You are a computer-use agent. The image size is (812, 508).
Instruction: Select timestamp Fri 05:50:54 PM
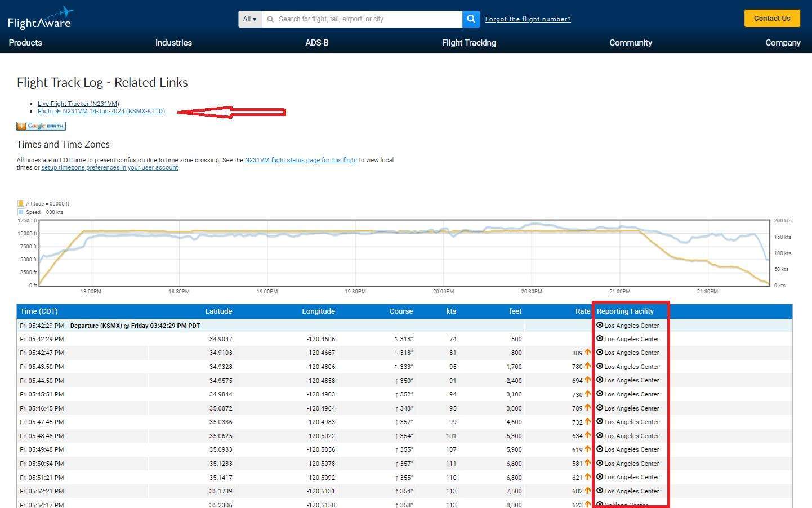pyautogui.click(x=42, y=464)
